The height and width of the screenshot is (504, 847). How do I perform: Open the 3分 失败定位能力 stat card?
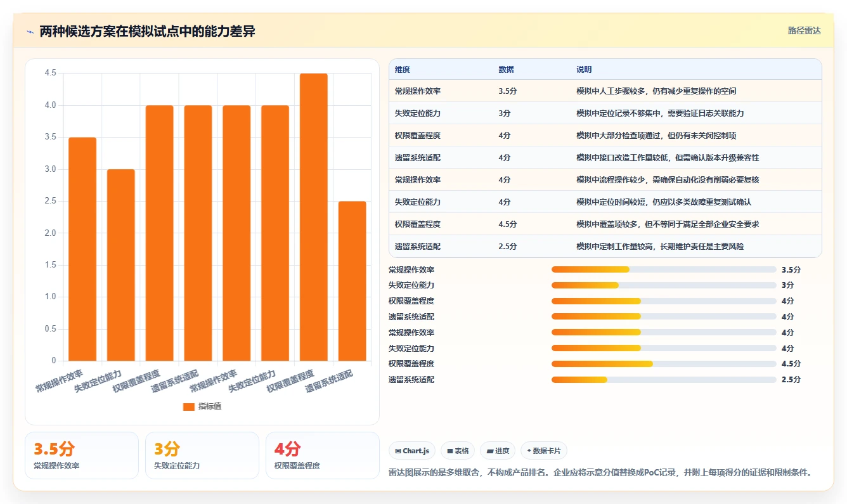pos(202,455)
